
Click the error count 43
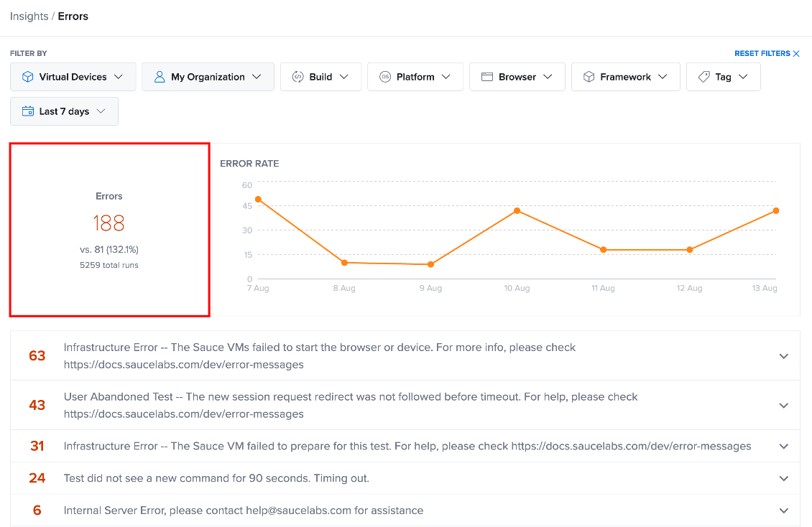(37, 405)
